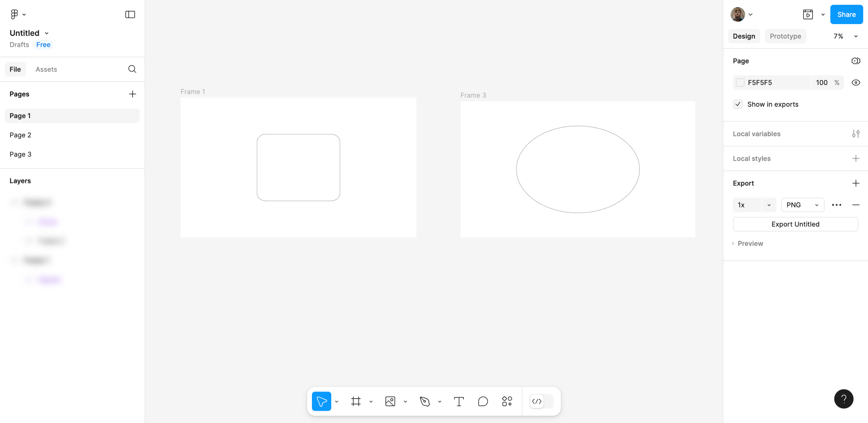Select the Comment tool
Image resolution: width=868 pixels, height=423 pixels.
(482, 401)
